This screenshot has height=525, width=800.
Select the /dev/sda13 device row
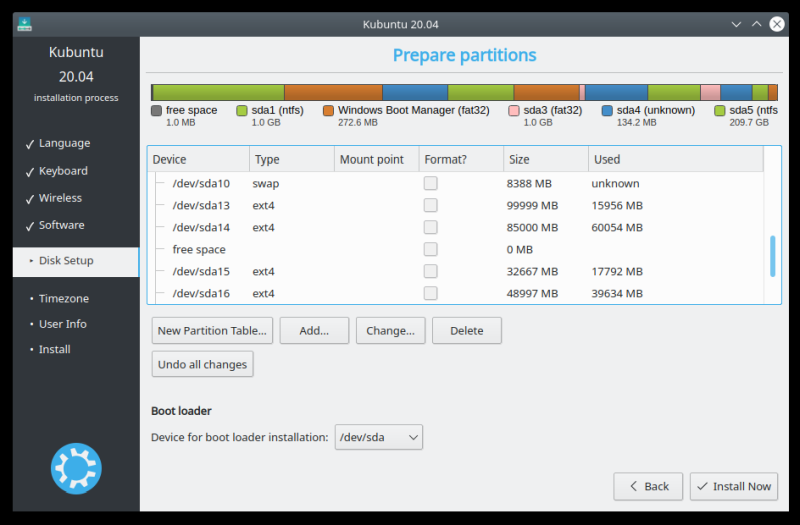click(x=456, y=205)
